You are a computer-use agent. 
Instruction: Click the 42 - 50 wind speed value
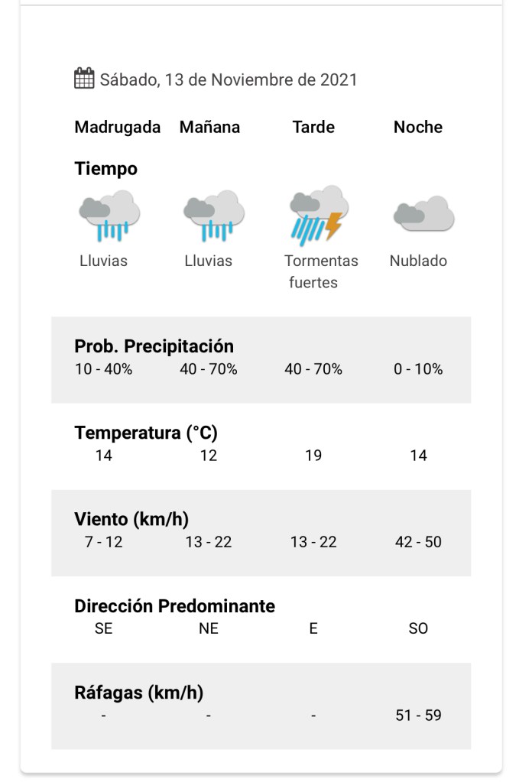[418, 542]
